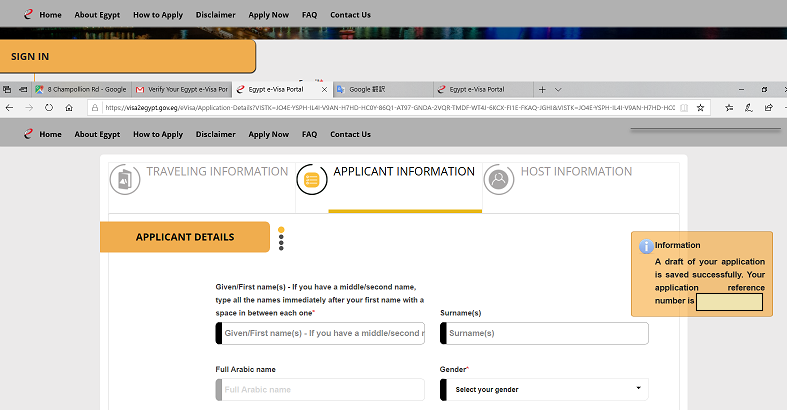Click the red e-Visa logo above SIGN IN
Viewport: 787px width, 410px height.
[x=28, y=15]
